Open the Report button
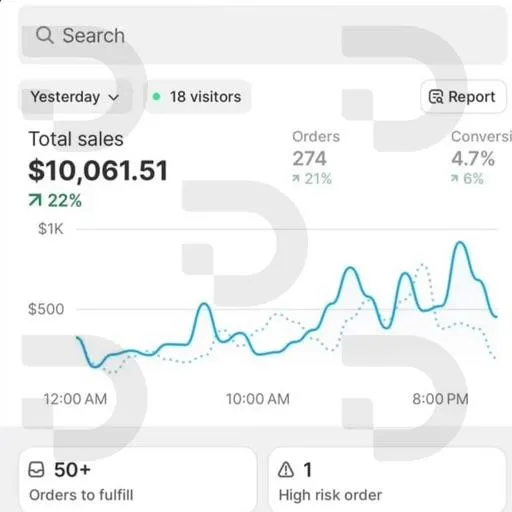The width and height of the screenshot is (512, 512). coord(463,97)
